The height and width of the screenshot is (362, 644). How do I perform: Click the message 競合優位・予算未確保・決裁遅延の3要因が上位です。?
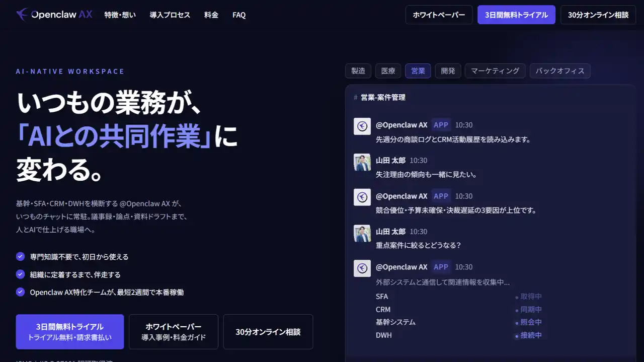456,210
